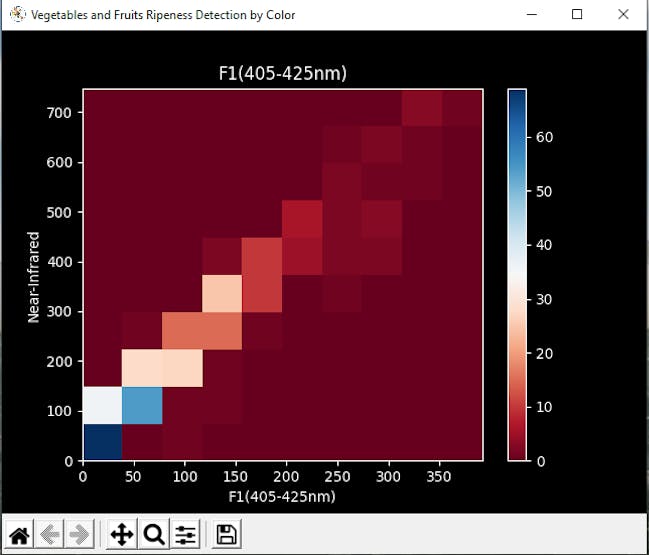Click the F1(405-425nm) x-axis label
Image resolution: width=649 pixels, height=555 pixels.
click(282, 496)
